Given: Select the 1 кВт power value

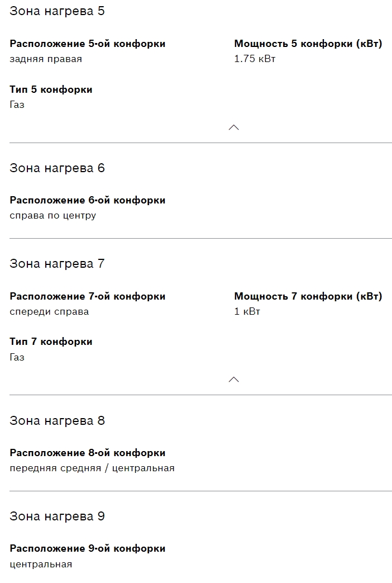Looking at the screenshot, I should pyautogui.click(x=247, y=312).
